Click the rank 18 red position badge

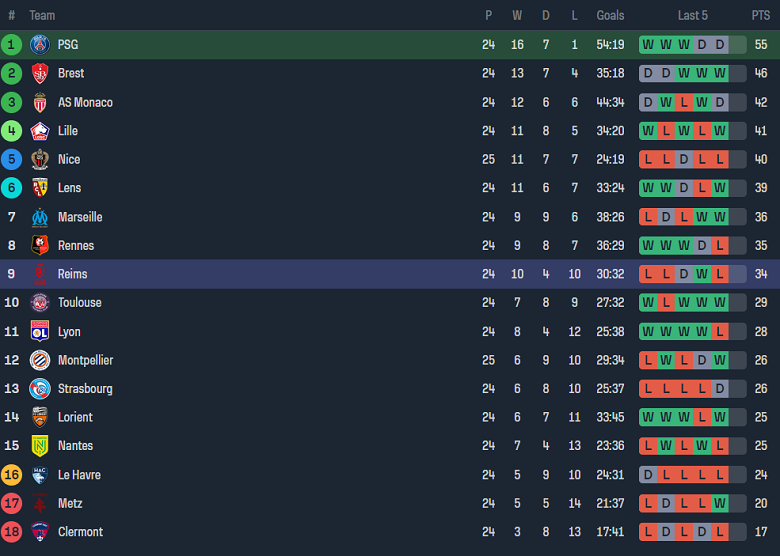[12, 532]
